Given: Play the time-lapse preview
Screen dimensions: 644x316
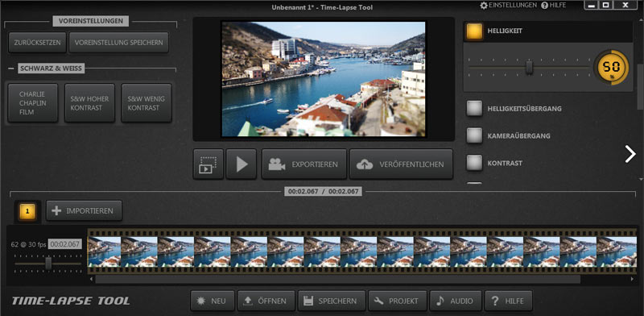Looking at the screenshot, I should point(241,164).
